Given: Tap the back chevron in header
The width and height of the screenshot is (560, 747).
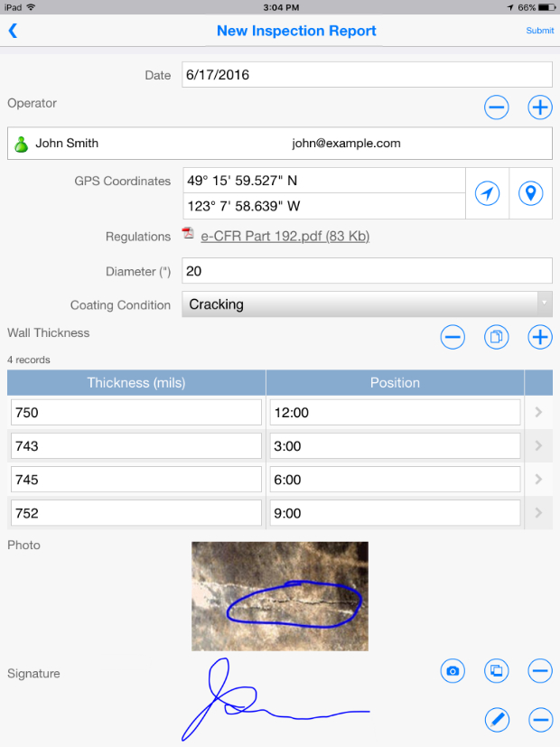Looking at the screenshot, I should [13, 31].
